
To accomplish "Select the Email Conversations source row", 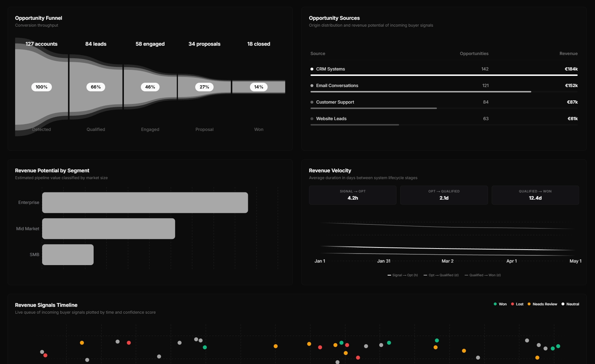I will coord(444,87).
